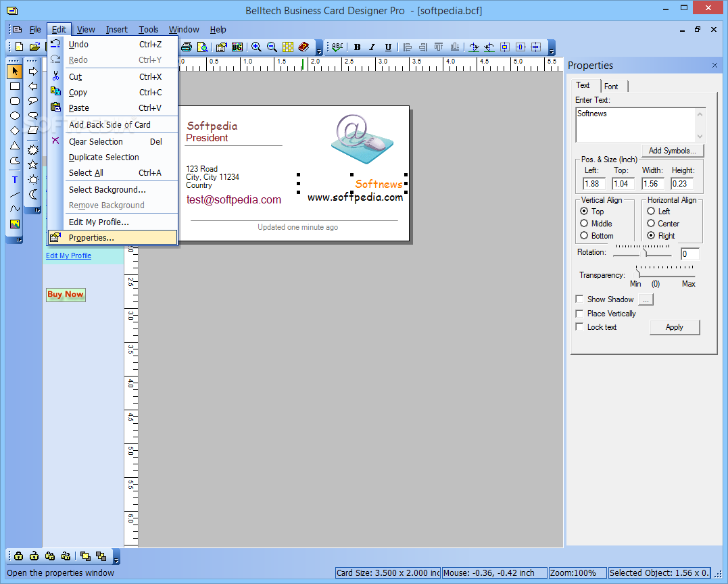Open the Tools menu

coord(149,29)
